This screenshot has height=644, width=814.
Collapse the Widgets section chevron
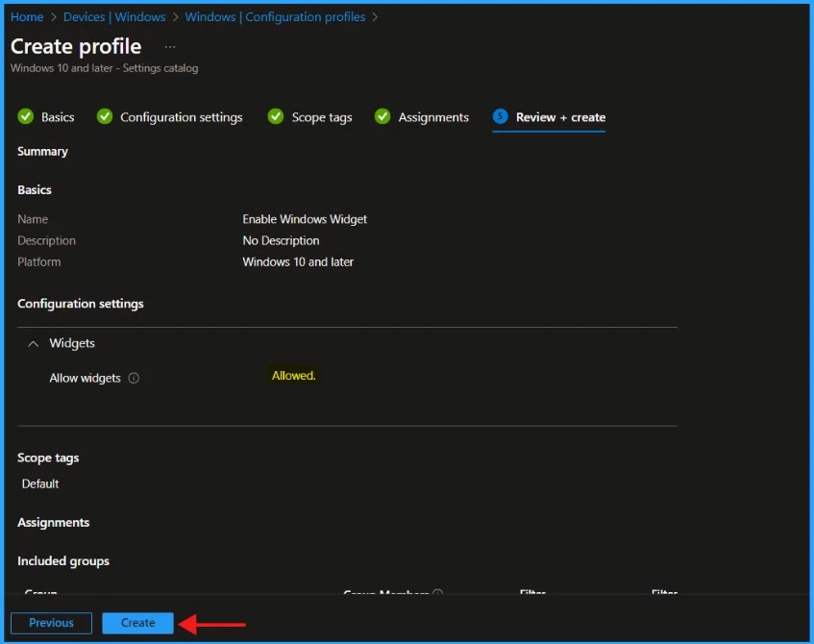click(34, 344)
